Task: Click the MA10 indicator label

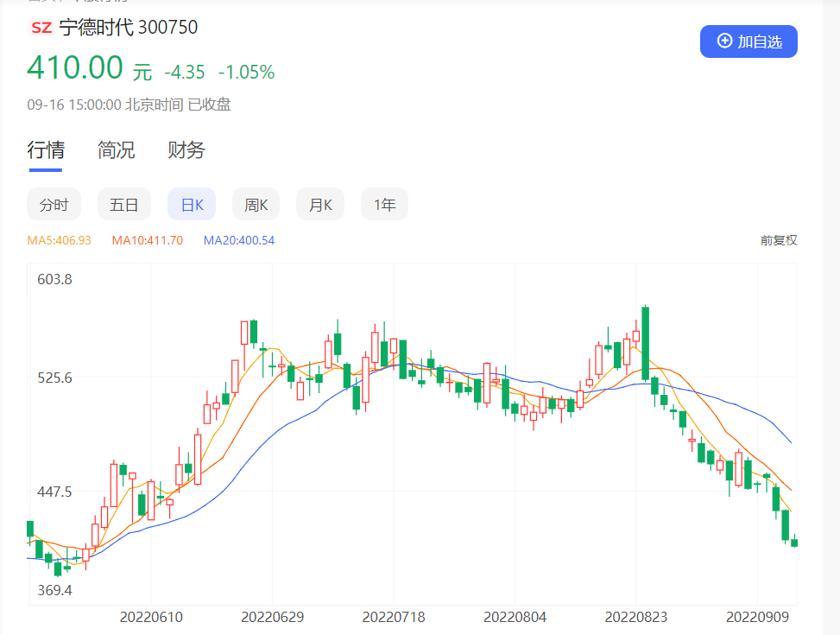Action: click(x=148, y=240)
